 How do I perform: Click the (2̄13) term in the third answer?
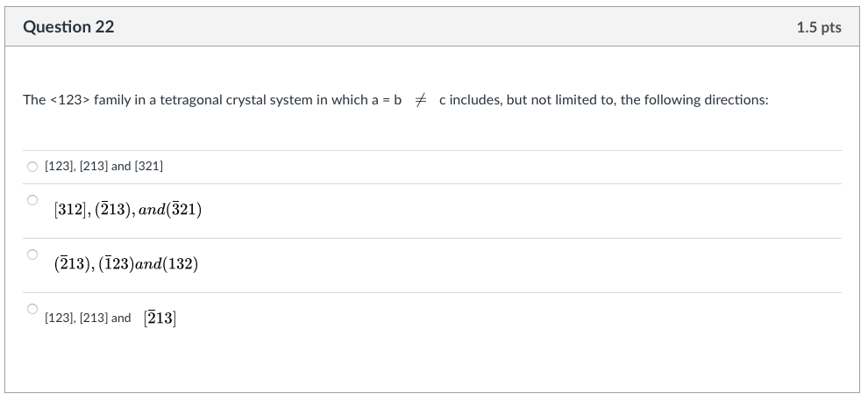pyautogui.click(x=73, y=264)
